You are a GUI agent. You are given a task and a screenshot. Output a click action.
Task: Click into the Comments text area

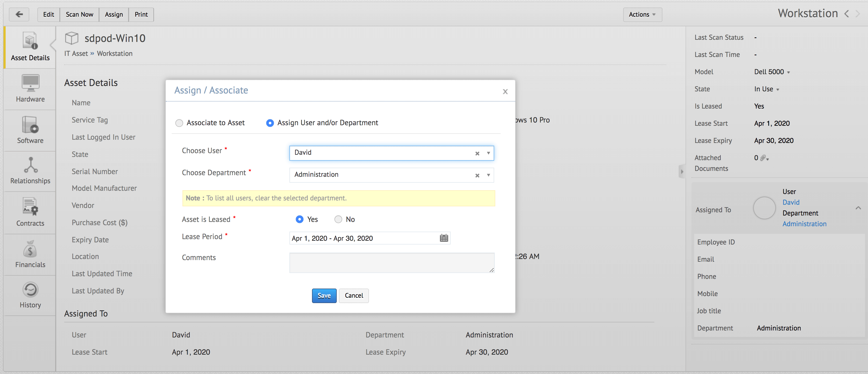[392, 262]
